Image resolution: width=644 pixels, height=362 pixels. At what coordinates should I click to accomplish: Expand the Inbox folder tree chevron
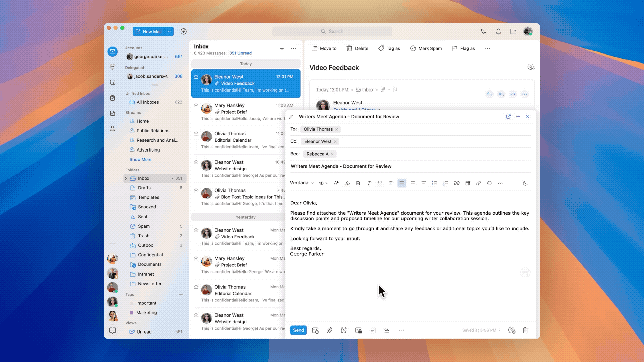(x=126, y=178)
